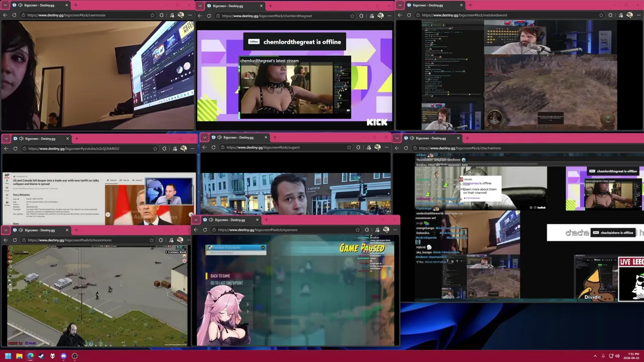
Task: Open Settings and more in chemlordthegreat window
Action: point(389,16)
